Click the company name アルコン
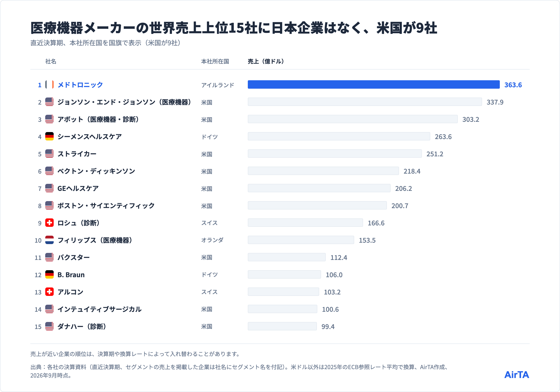Image resolution: width=560 pixels, height=392 pixels. pos(70,292)
